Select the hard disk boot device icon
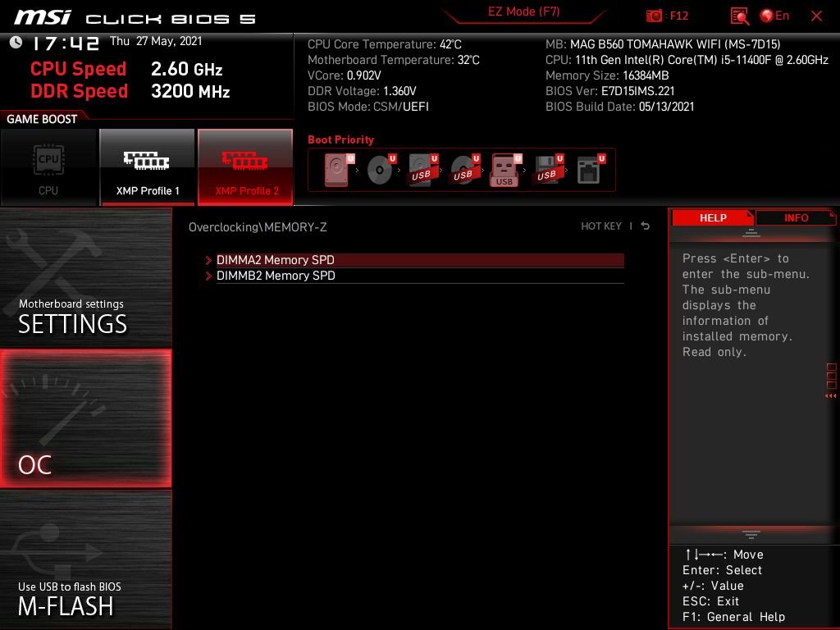The image size is (840, 630). point(339,170)
